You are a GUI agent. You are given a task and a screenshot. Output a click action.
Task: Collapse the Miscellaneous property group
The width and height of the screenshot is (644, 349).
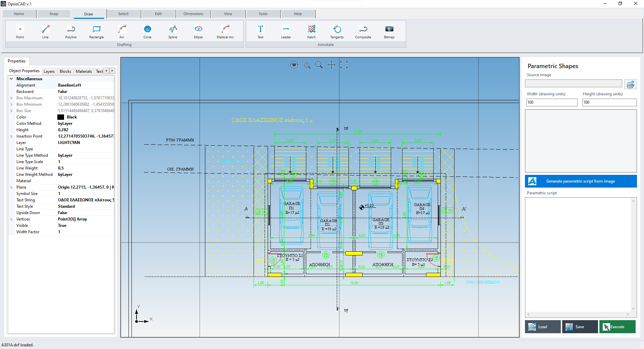click(x=11, y=79)
